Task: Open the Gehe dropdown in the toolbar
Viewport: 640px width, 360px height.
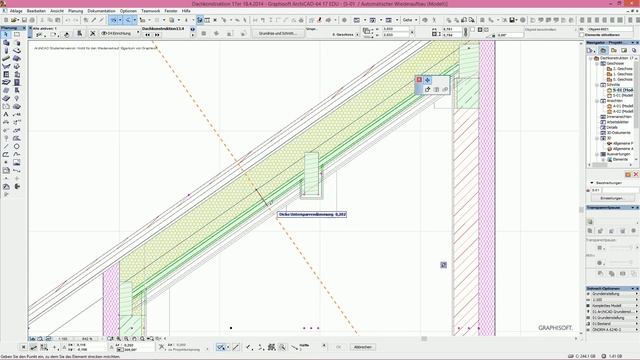Action: click(x=410, y=20)
